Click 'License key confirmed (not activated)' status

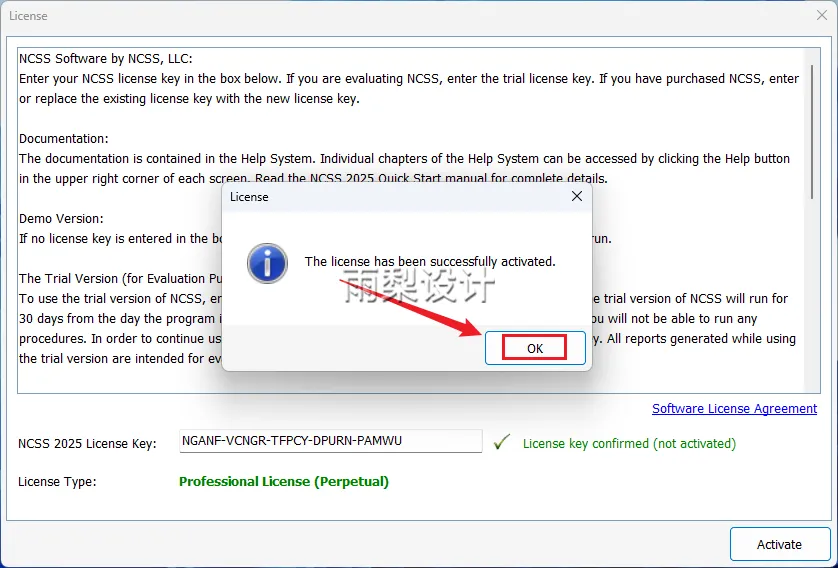click(x=629, y=443)
